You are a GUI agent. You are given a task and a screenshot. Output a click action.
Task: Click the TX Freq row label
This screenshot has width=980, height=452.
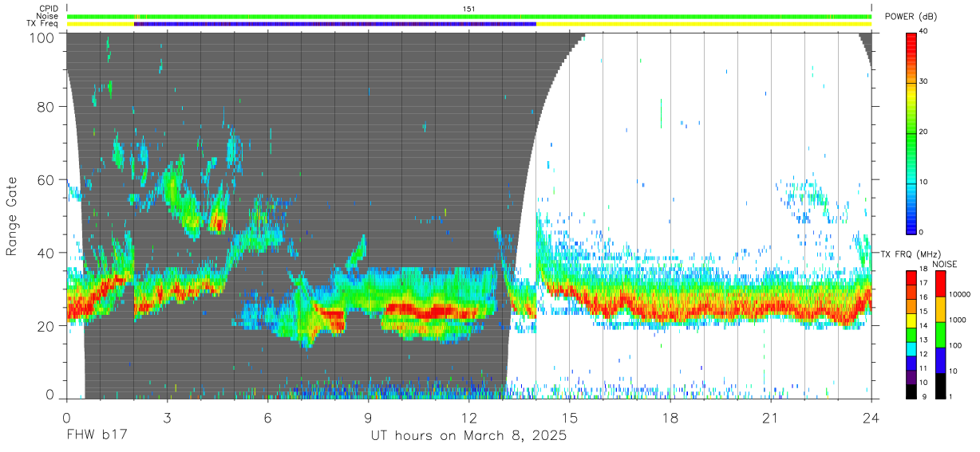click(42, 24)
